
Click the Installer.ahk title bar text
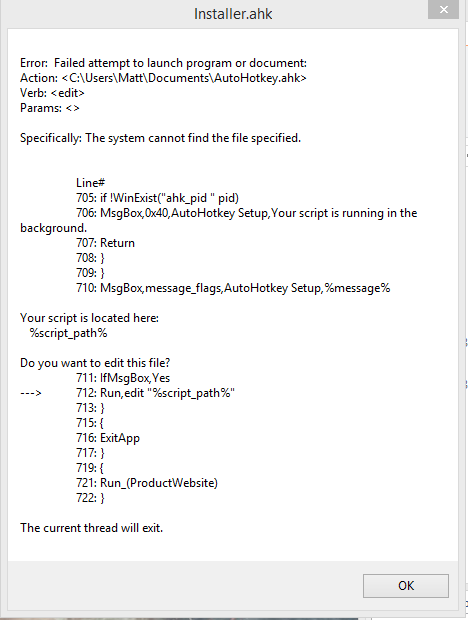coord(233,14)
